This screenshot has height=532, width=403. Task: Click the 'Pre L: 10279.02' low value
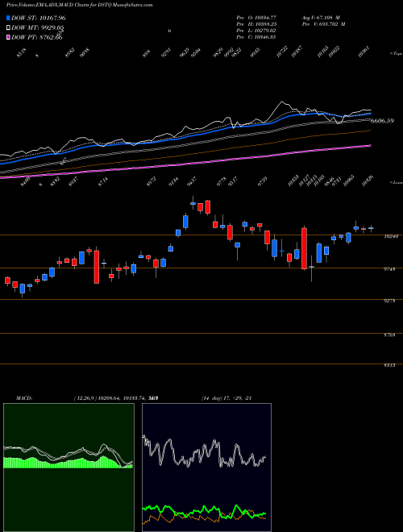(256, 30)
